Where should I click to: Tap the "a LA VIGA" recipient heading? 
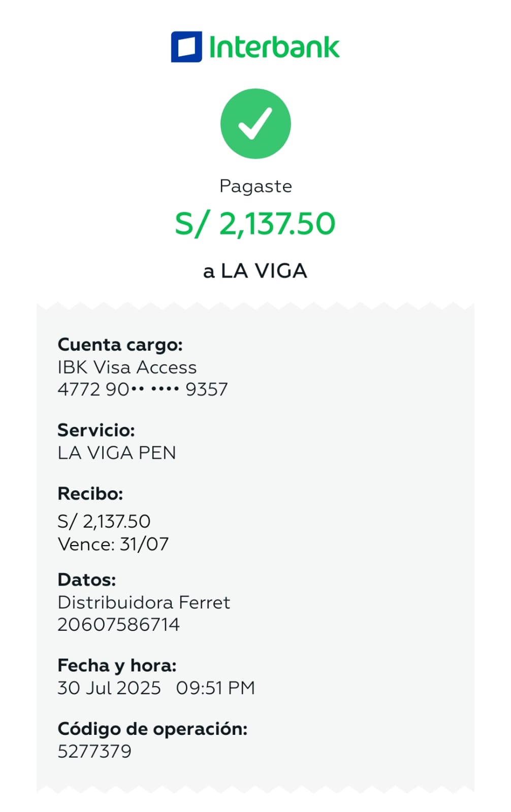pos(255,271)
